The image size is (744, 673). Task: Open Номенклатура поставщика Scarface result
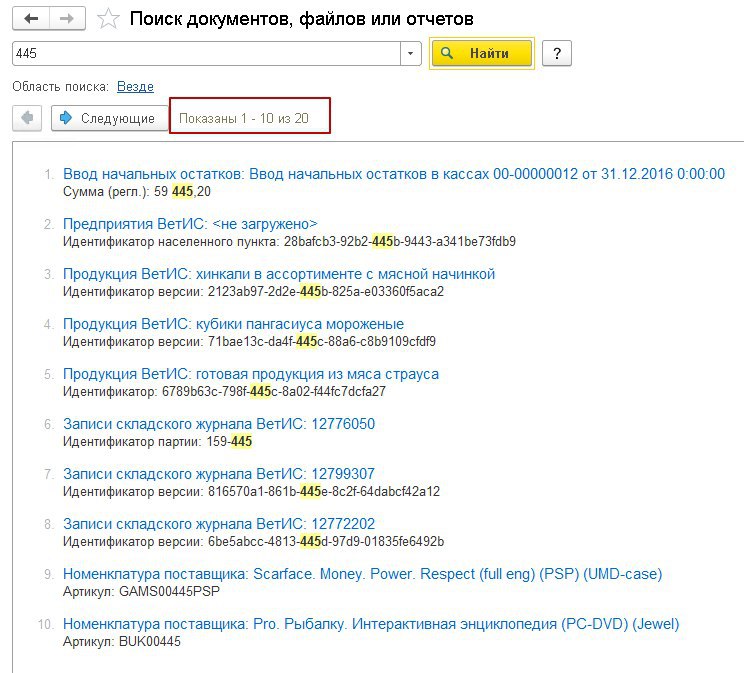(x=363, y=574)
